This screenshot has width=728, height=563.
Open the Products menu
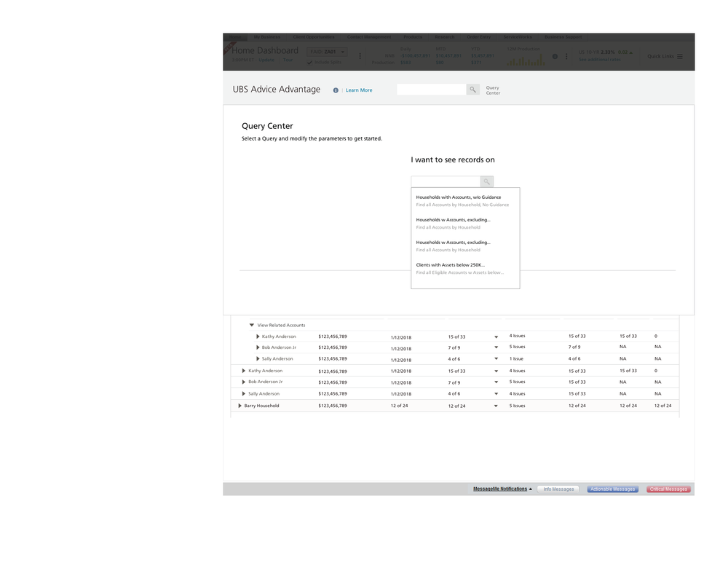413,37
